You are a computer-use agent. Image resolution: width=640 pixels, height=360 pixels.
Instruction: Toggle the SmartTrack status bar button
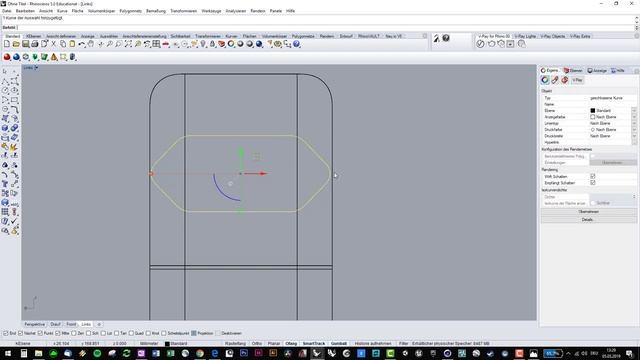(x=313, y=344)
